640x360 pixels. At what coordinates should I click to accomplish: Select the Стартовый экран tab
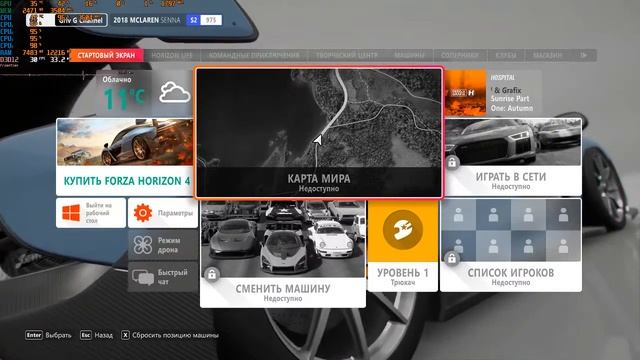click(106, 56)
